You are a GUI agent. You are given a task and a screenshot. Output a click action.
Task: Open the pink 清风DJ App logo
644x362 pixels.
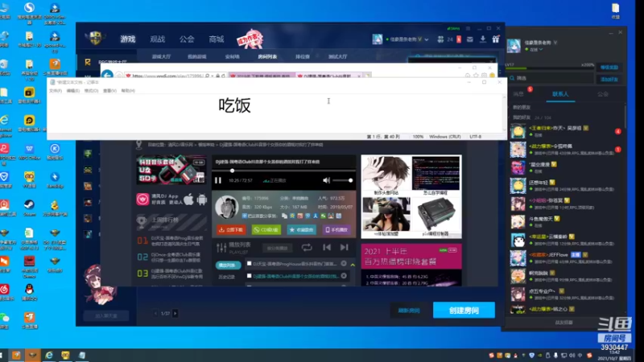[x=142, y=200]
